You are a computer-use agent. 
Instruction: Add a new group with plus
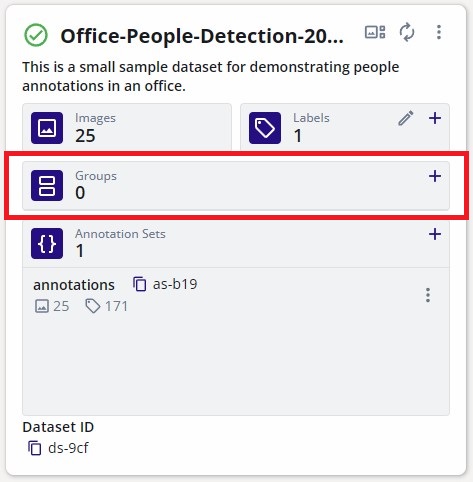(x=435, y=176)
